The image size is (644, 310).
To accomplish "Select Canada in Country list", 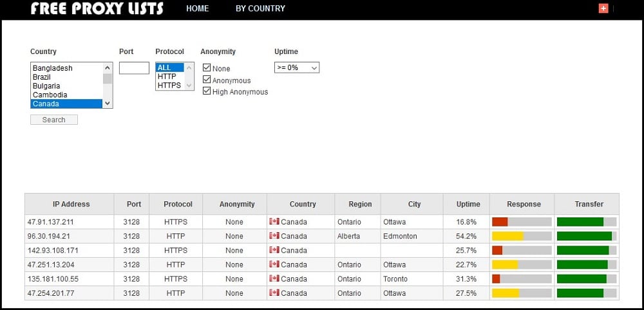I will click(x=66, y=104).
